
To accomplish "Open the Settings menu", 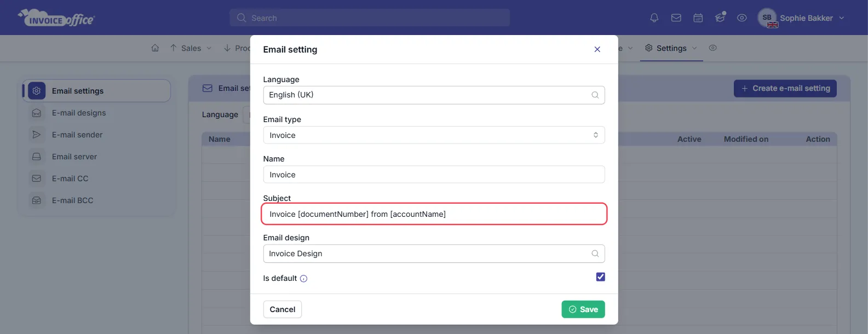I will pyautogui.click(x=671, y=48).
